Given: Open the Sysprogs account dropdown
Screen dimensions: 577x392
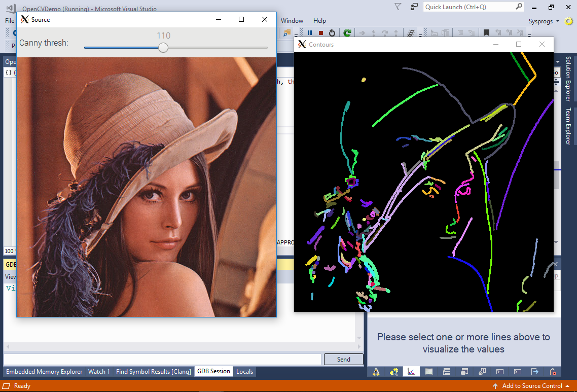Looking at the screenshot, I should [x=544, y=21].
